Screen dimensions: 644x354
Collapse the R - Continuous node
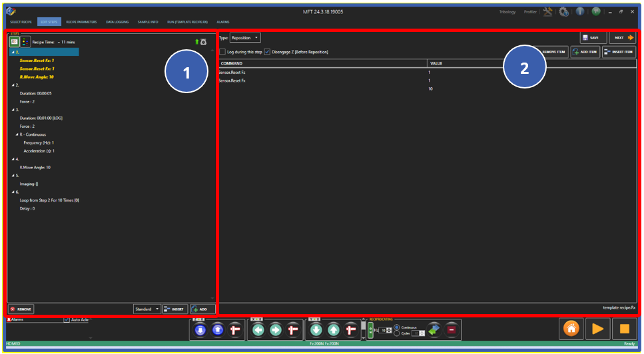click(17, 134)
